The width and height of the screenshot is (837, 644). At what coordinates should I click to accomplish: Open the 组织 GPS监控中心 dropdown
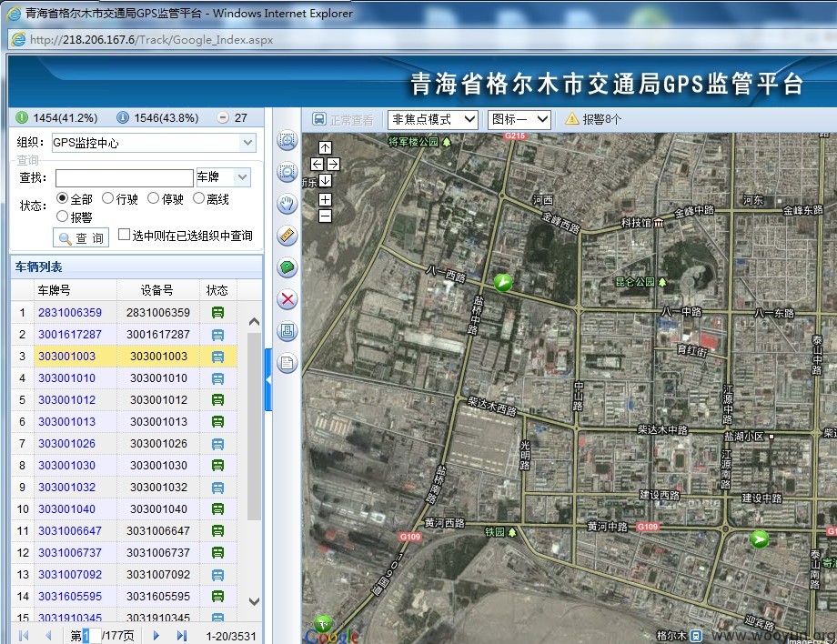pyautogui.click(x=247, y=143)
